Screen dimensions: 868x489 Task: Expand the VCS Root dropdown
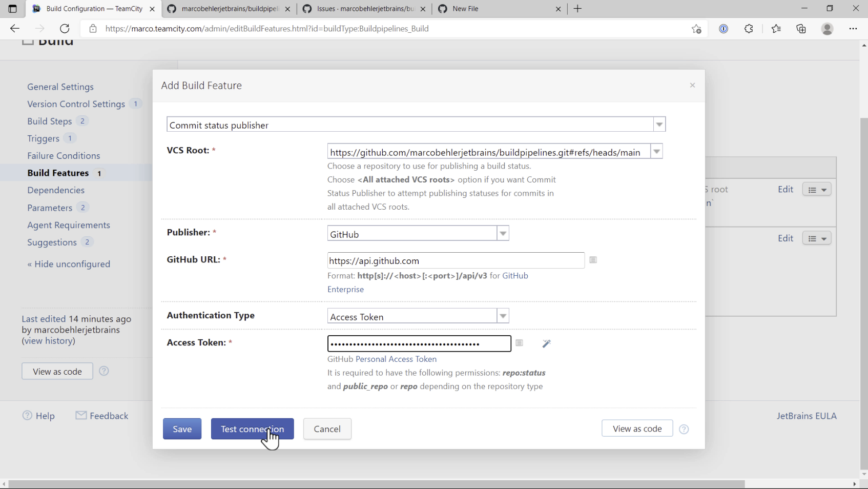coord(656,151)
